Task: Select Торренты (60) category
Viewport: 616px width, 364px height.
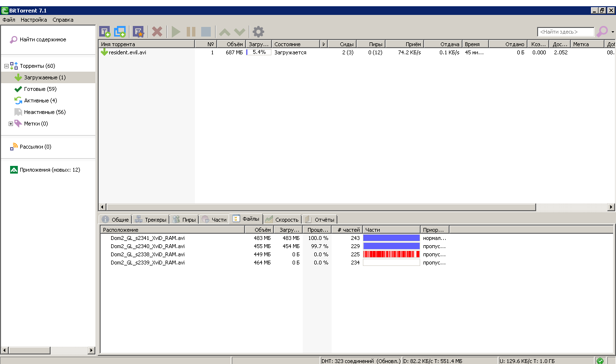Action: [x=38, y=66]
